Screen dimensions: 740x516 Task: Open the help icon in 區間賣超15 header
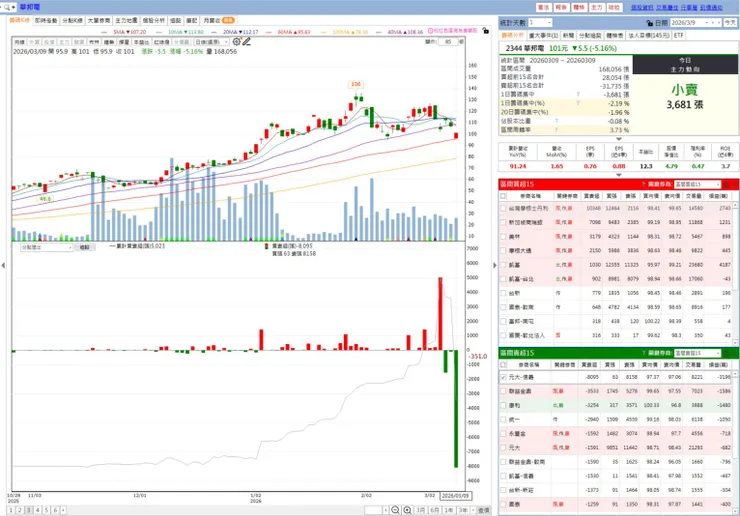(x=643, y=353)
